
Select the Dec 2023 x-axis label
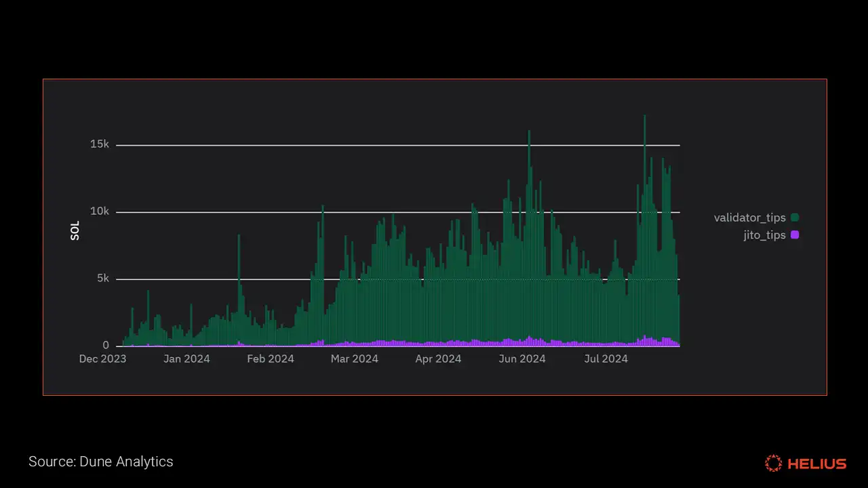102,359
